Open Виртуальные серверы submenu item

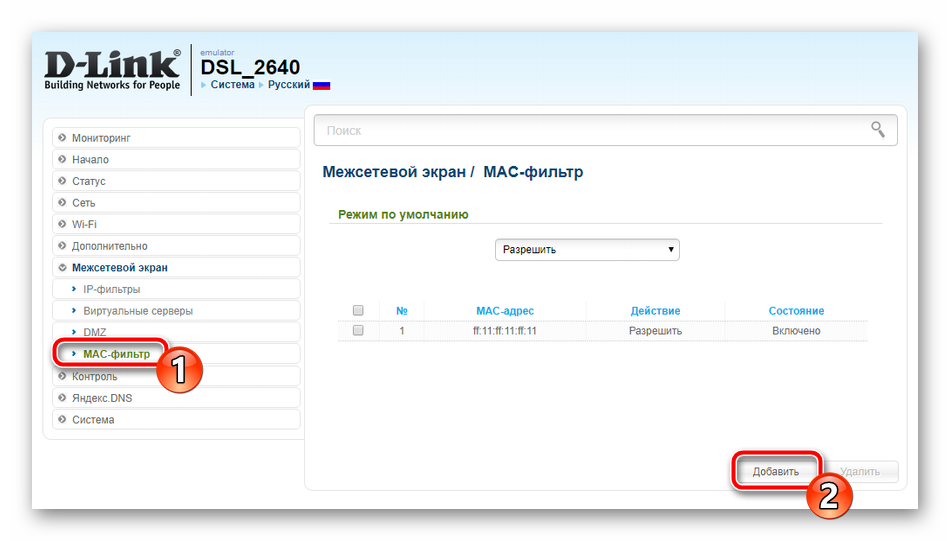tap(176, 310)
